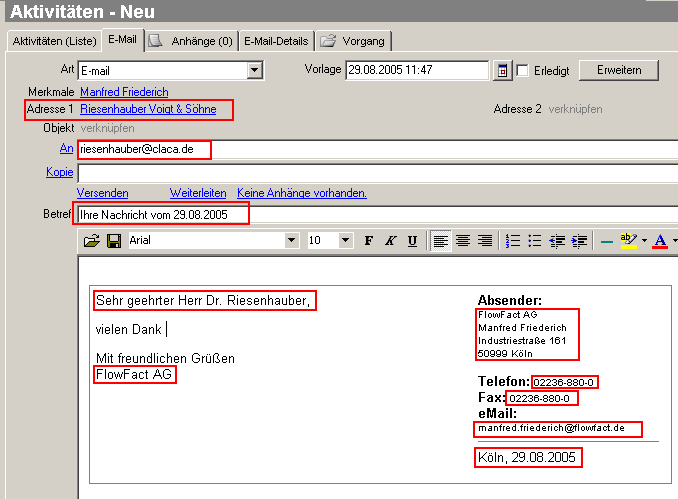The height and width of the screenshot is (499, 678).
Task: Click verknüpfen next to Adresse 2
Action: (575, 109)
